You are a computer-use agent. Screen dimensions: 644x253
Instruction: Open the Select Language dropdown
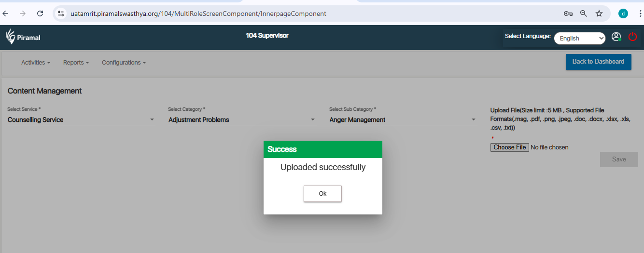point(579,38)
